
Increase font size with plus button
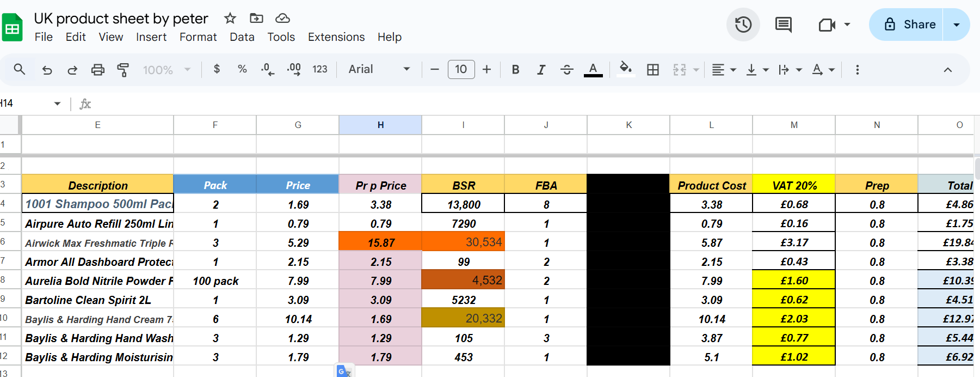click(x=487, y=69)
